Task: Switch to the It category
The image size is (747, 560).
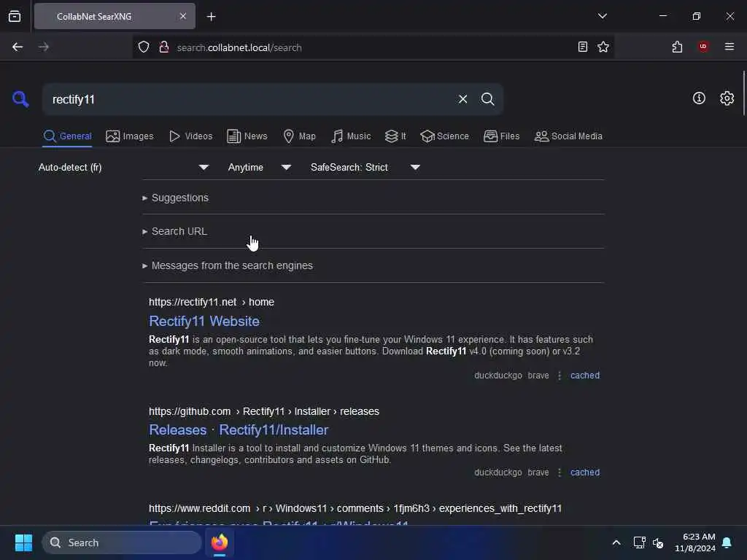Action: pyautogui.click(x=395, y=136)
